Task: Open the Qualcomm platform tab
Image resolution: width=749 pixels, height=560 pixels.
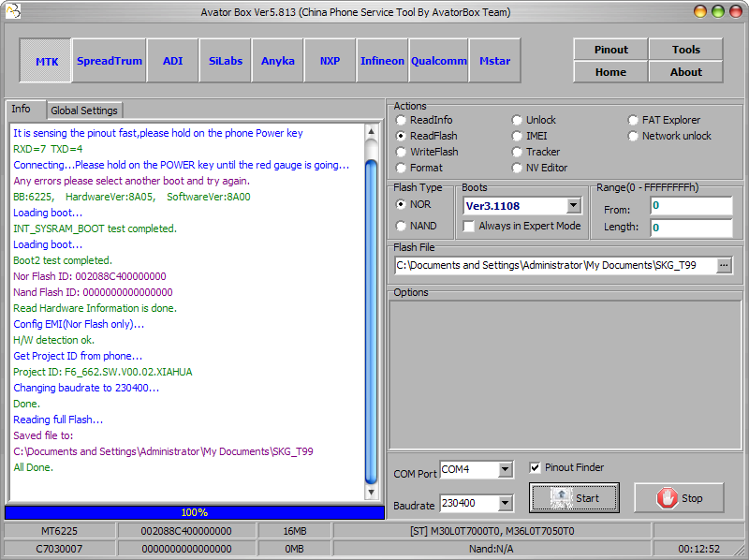Action: 438,61
